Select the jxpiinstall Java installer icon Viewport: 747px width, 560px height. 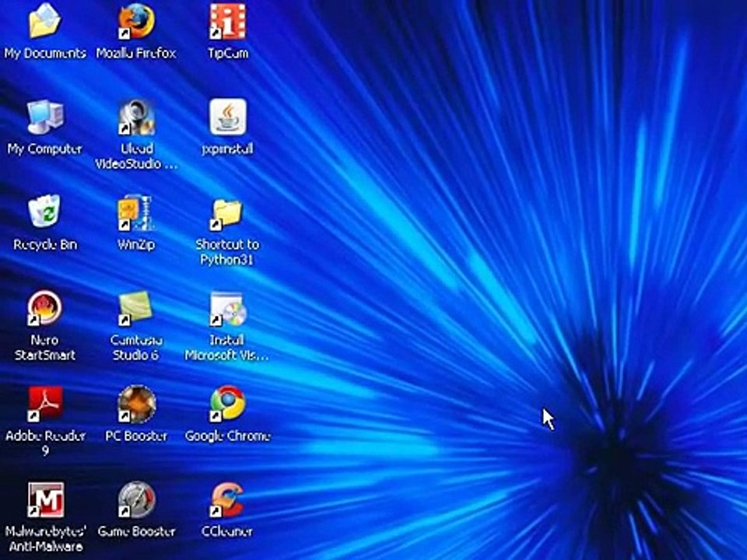pos(227,117)
